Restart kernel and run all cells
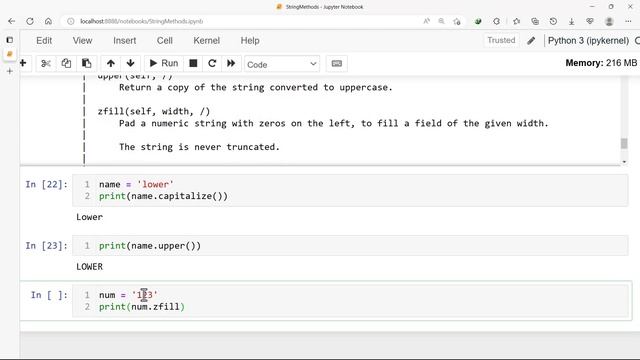 coord(231,63)
